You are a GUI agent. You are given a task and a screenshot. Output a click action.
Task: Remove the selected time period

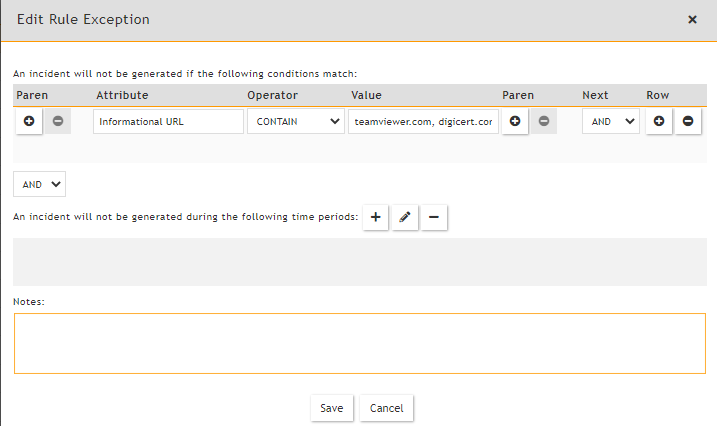click(434, 217)
